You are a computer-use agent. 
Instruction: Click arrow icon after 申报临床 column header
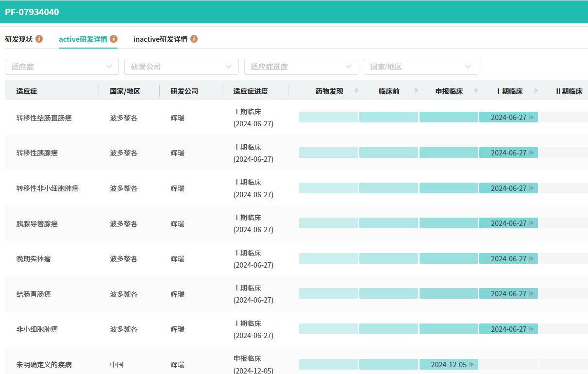click(x=475, y=90)
